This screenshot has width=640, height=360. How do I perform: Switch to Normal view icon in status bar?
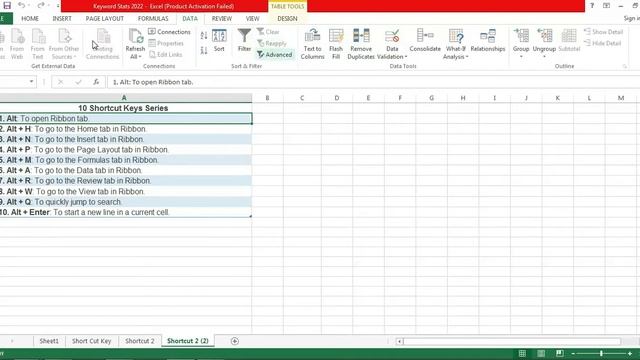click(x=522, y=353)
